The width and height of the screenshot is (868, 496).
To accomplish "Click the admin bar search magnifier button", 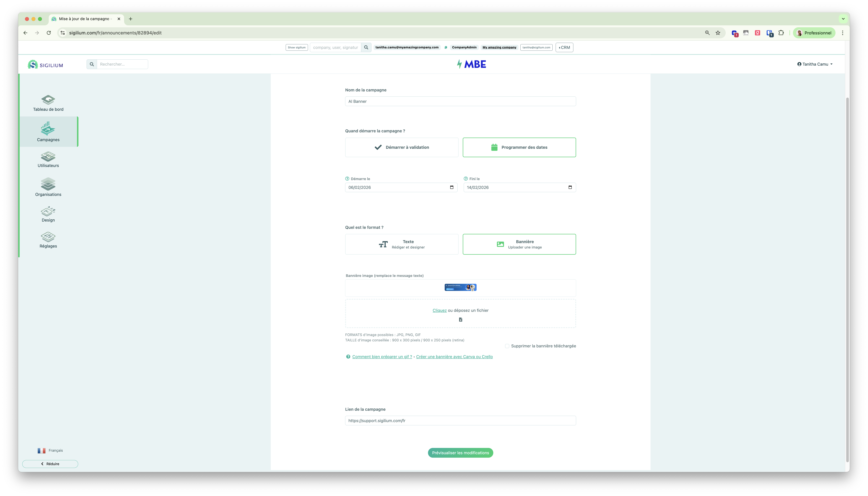I will (366, 47).
